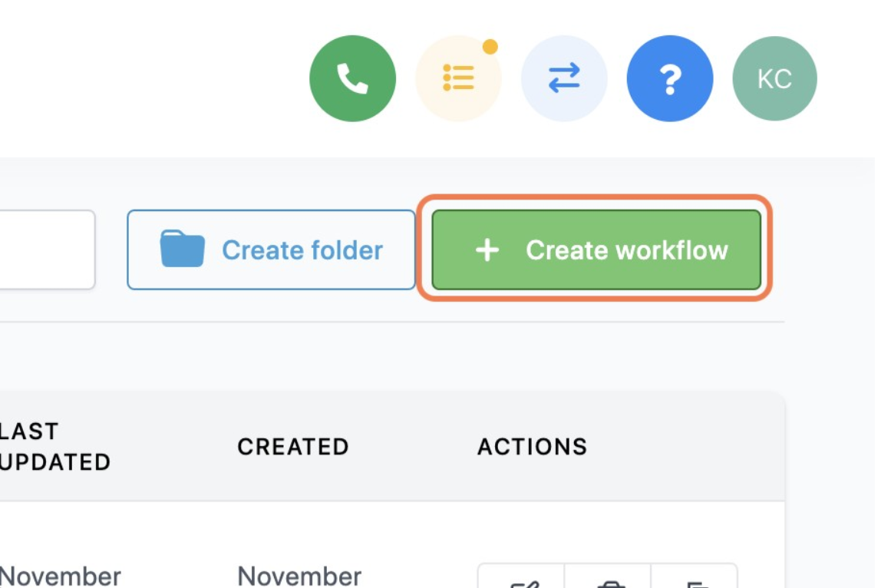Viewport: 881px width, 588px height.
Task: Open the help question mark icon
Action: pos(669,78)
